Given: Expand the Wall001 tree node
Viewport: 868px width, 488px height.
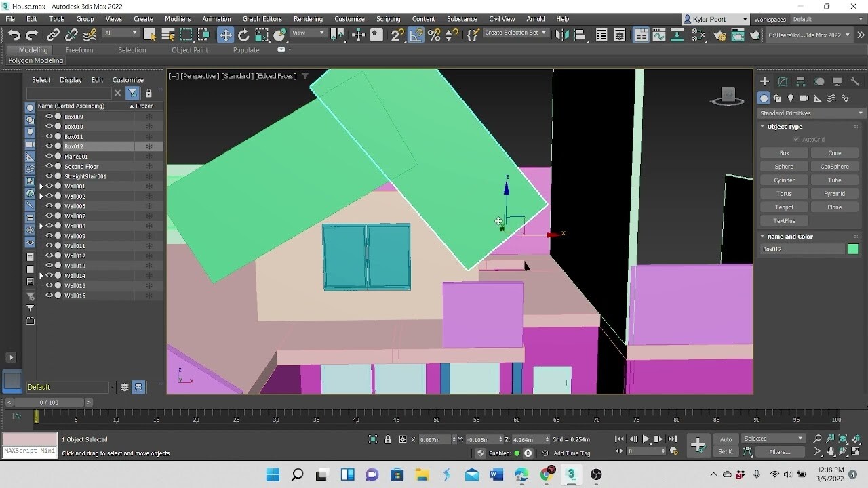Looking at the screenshot, I should (41, 186).
